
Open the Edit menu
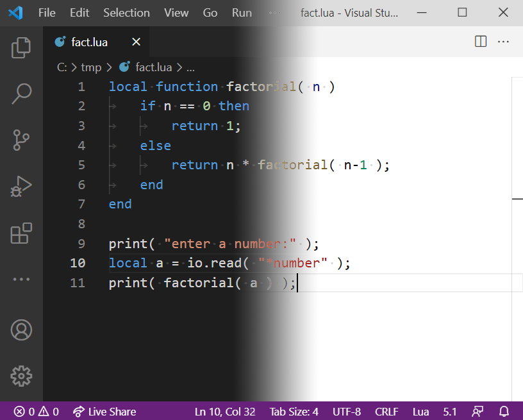pyautogui.click(x=79, y=13)
